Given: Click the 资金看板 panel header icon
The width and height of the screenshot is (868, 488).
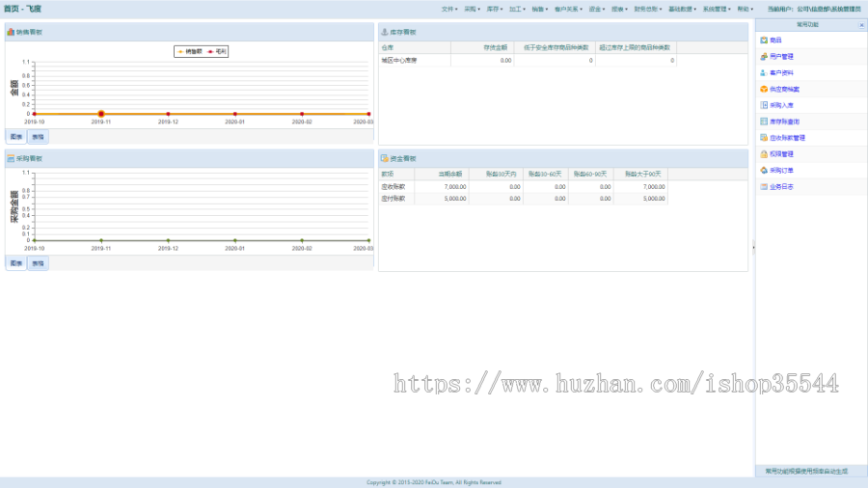Looking at the screenshot, I should tap(384, 159).
